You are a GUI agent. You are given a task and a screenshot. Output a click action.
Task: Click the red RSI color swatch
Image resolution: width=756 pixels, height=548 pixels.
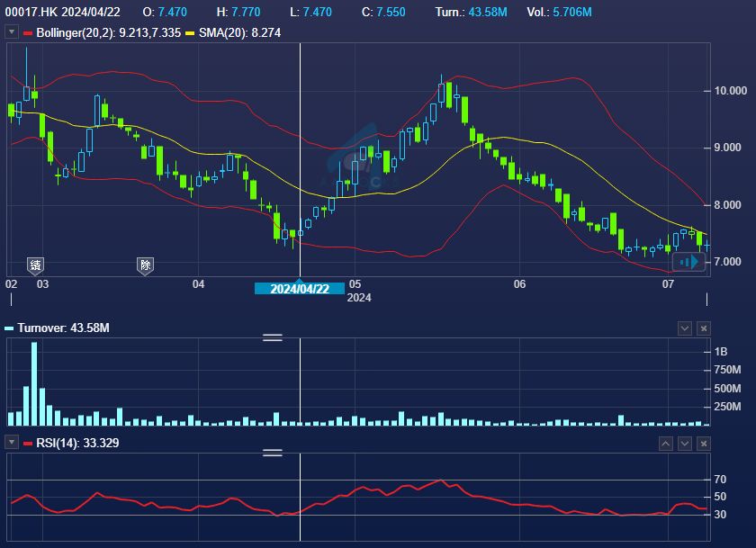tap(28, 443)
